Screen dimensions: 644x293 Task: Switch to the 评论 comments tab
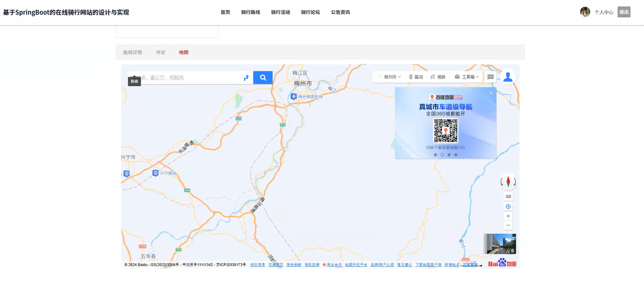161,52
